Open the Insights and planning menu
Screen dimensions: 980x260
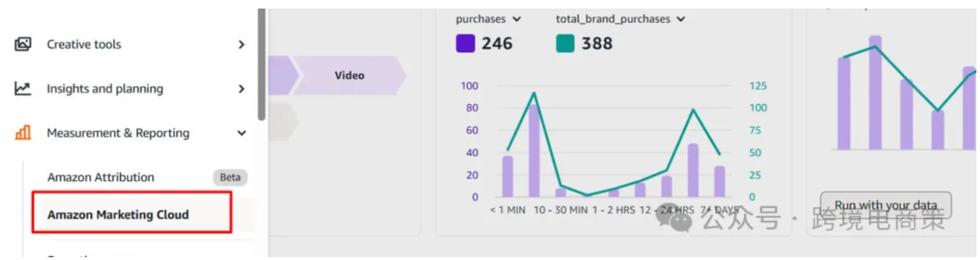tap(105, 89)
